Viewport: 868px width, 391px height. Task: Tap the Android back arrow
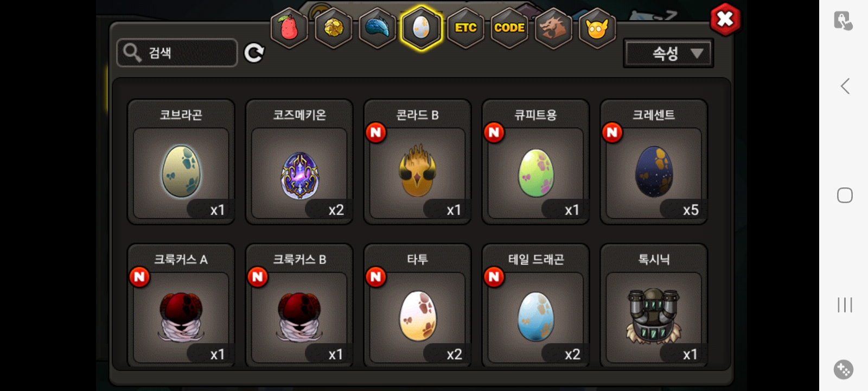click(845, 86)
